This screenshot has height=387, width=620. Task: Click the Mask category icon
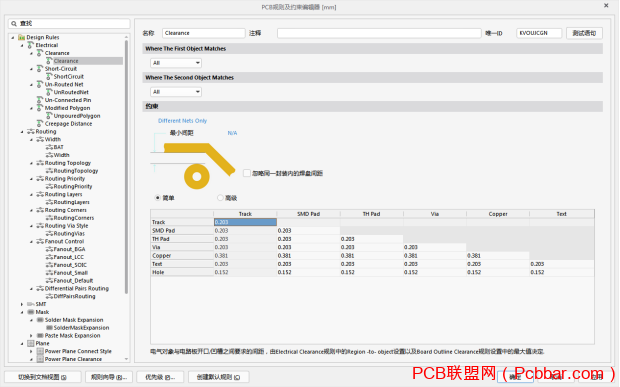(30, 312)
